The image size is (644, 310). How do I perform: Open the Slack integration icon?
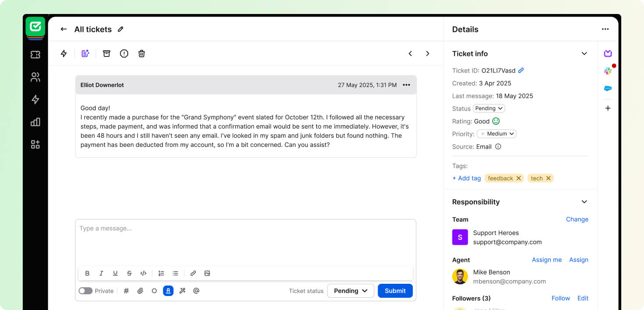[608, 71]
